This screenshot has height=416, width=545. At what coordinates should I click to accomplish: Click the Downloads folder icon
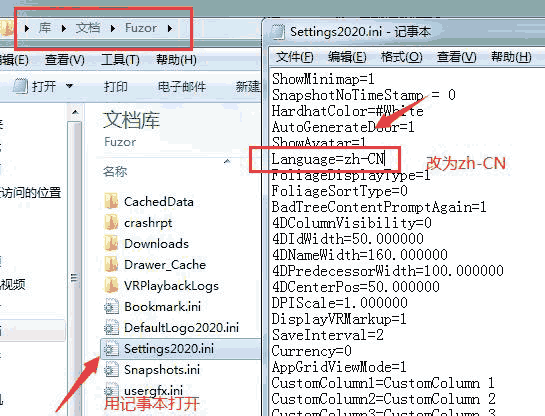(111, 243)
